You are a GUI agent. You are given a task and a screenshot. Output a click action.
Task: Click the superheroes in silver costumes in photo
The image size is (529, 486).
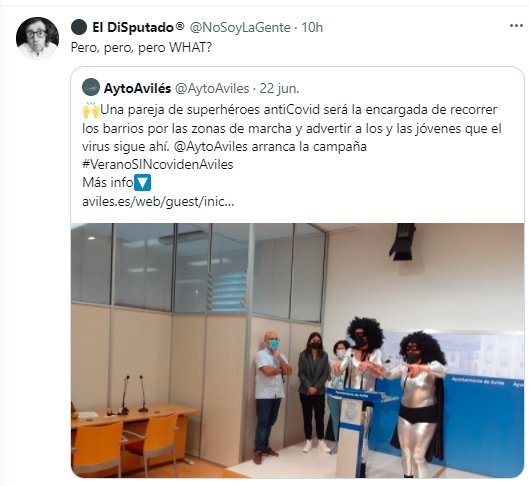click(396, 395)
